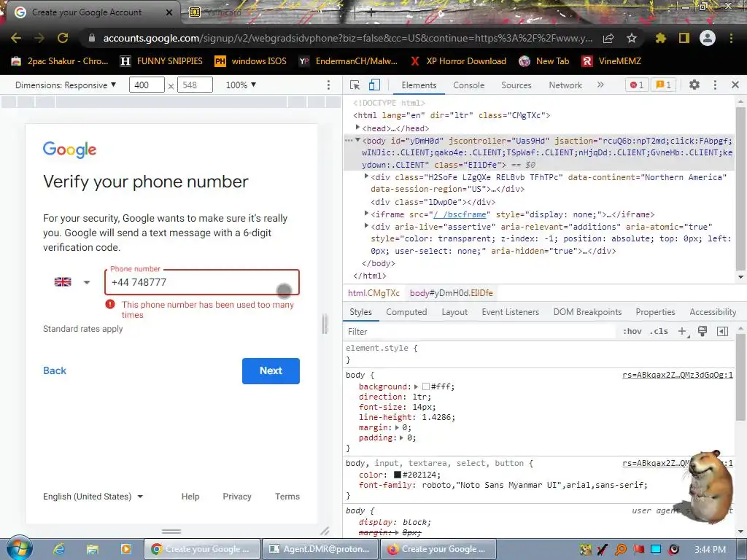The image size is (747, 560).
Task: Open the English (United States) language dropdown
Action: pos(93,496)
